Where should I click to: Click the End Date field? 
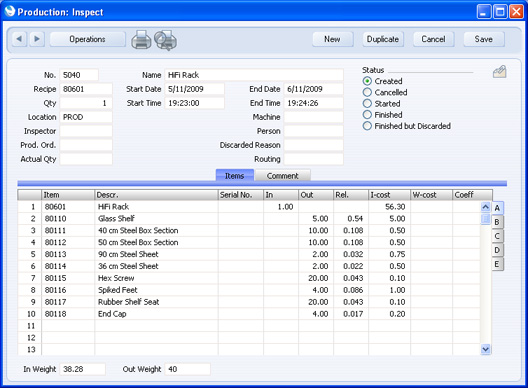click(x=314, y=89)
